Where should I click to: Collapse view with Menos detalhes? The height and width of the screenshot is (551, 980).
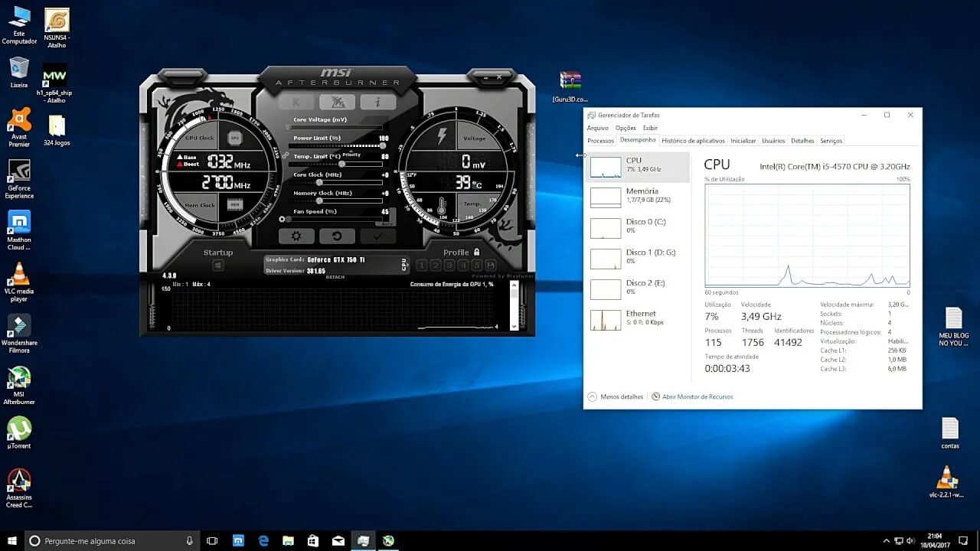(616, 397)
